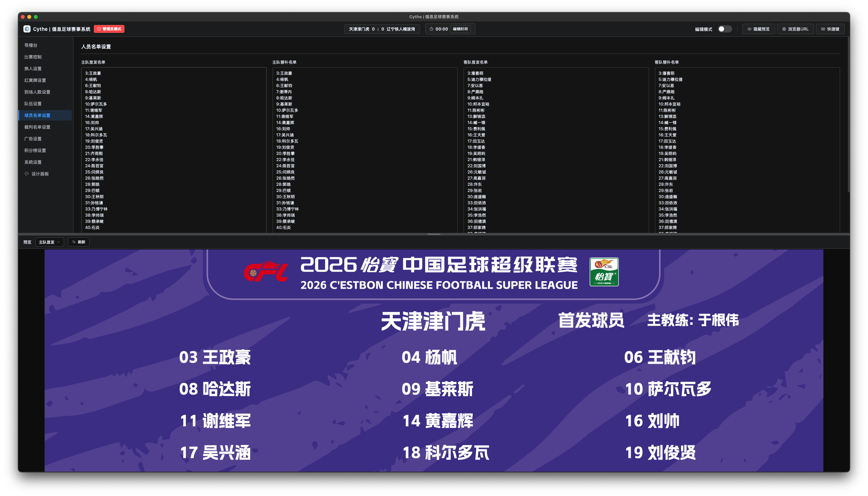The image size is (868, 496).
Task: Click the 00:00 match timer display
Action: point(441,29)
